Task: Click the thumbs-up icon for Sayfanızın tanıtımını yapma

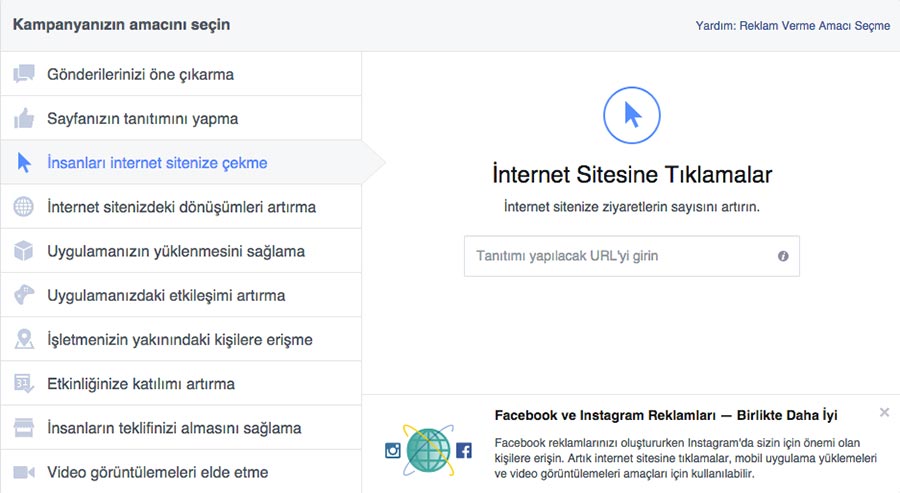Action: click(24, 118)
